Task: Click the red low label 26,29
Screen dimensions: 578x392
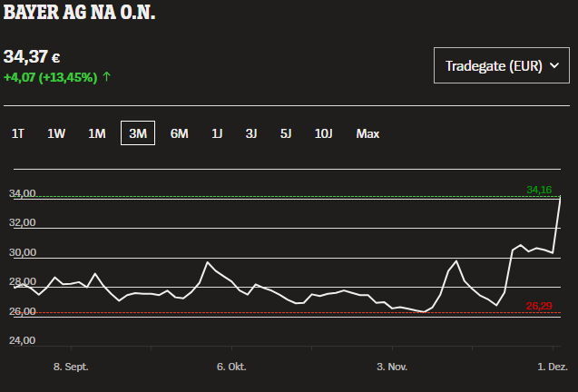Action: [x=539, y=306]
